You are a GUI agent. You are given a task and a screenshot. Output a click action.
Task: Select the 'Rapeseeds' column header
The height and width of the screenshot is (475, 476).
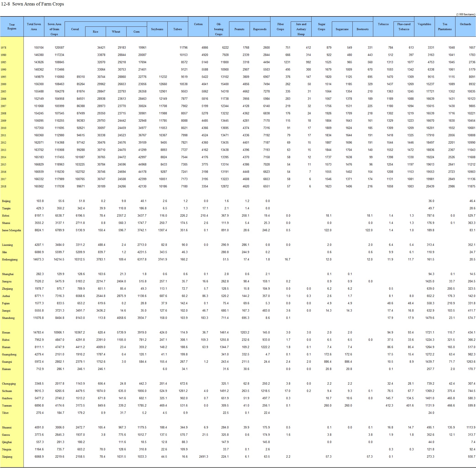tap(260, 29)
